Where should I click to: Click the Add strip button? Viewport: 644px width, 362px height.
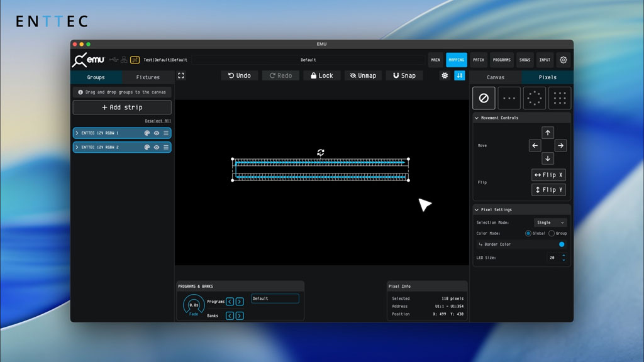(122, 107)
